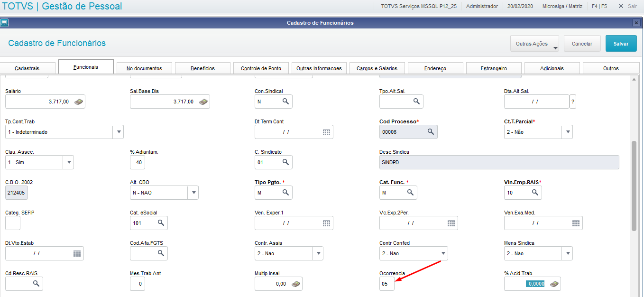Search Vin.Emp.RAIS lookup magnifier
This screenshot has height=297, width=644.
click(535, 193)
